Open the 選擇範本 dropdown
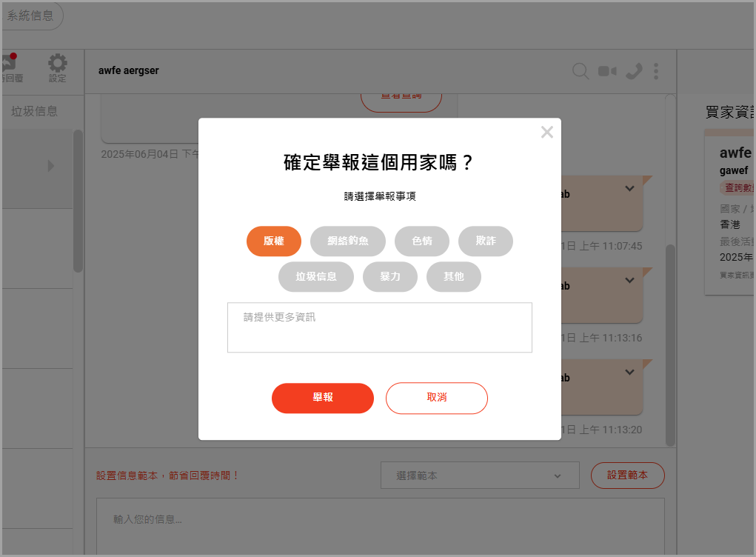The height and width of the screenshot is (557, 756). (480, 476)
